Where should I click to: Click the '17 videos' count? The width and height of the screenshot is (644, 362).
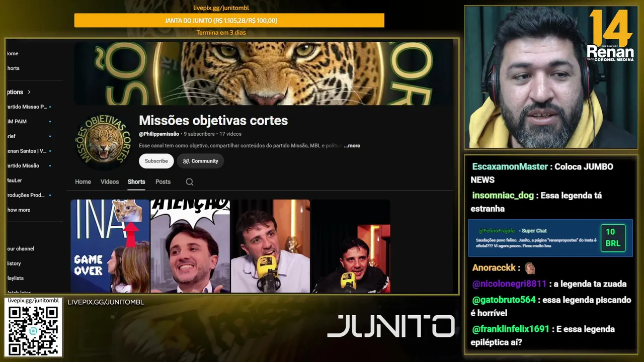point(230,134)
